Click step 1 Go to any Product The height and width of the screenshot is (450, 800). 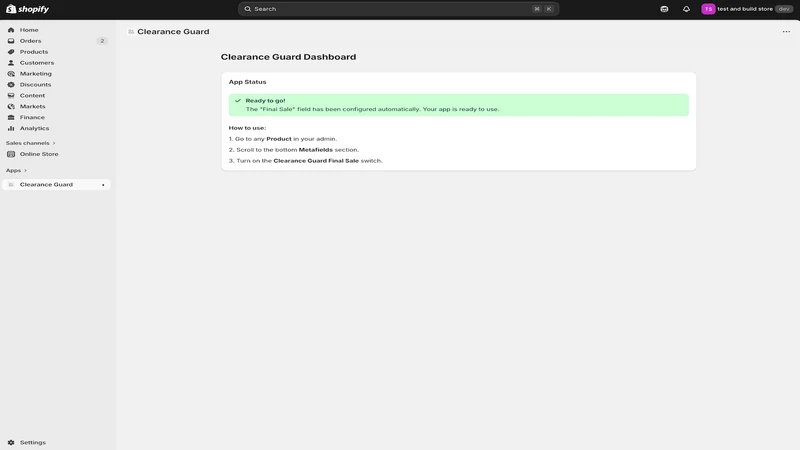pyautogui.click(x=283, y=139)
